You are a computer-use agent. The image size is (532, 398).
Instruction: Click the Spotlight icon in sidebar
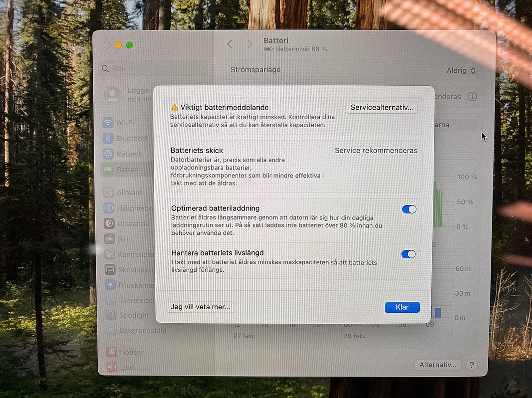point(110,315)
